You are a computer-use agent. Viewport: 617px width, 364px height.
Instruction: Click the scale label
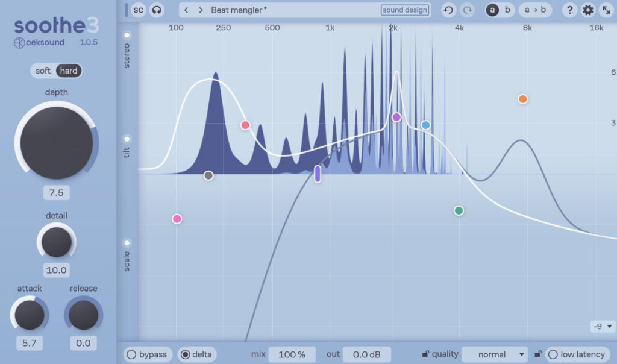[x=127, y=262]
